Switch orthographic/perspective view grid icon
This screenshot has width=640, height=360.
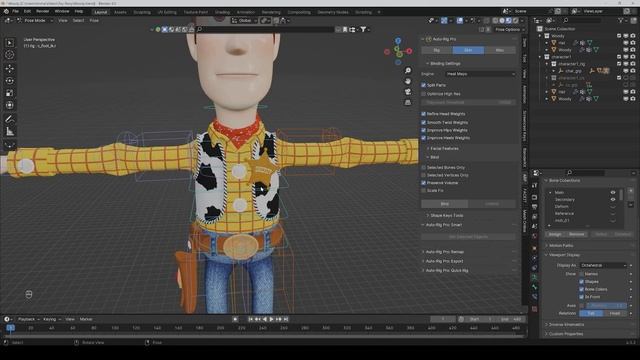point(407,102)
